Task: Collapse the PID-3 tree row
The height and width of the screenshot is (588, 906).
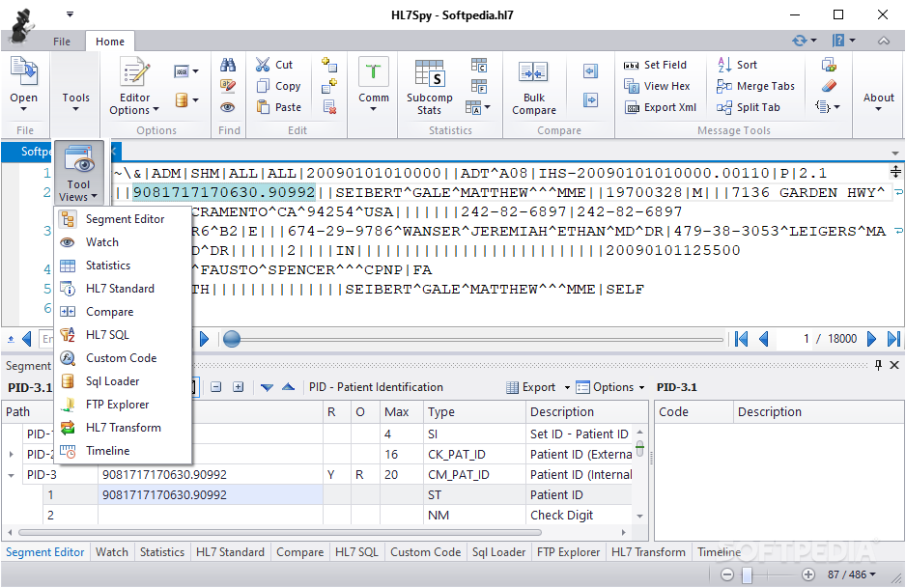Action: [11, 475]
